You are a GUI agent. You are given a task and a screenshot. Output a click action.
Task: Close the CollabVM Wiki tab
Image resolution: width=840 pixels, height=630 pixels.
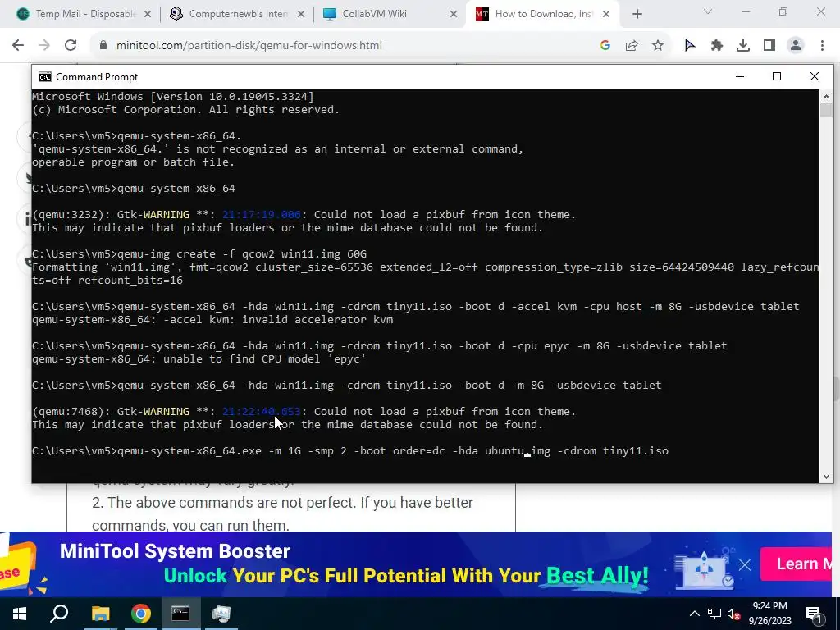(454, 14)
